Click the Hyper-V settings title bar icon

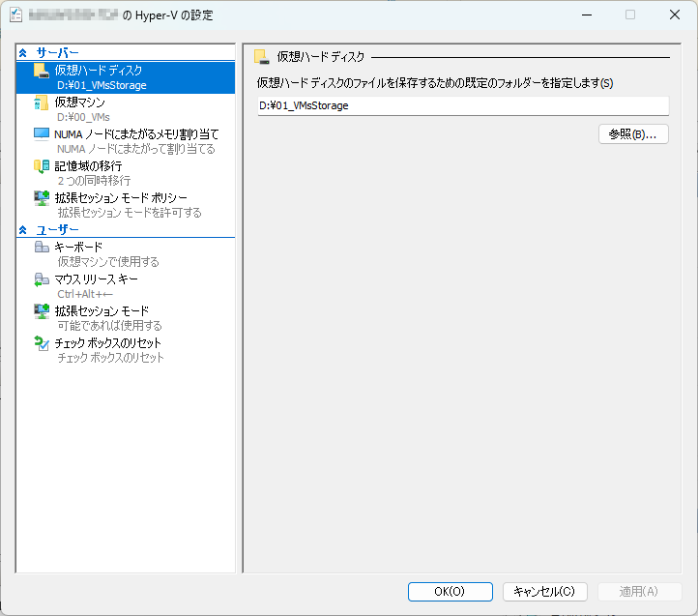15,15
